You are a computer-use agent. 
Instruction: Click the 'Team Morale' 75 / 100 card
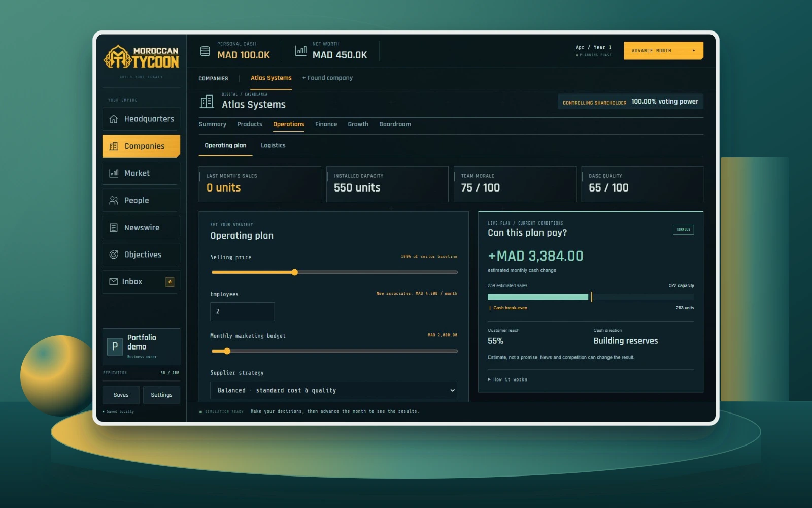click(515, 184)
